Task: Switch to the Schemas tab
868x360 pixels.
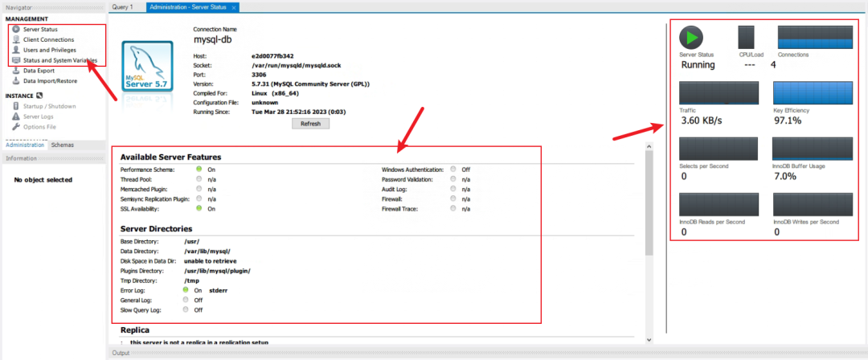Action: (x=63, y=145)
